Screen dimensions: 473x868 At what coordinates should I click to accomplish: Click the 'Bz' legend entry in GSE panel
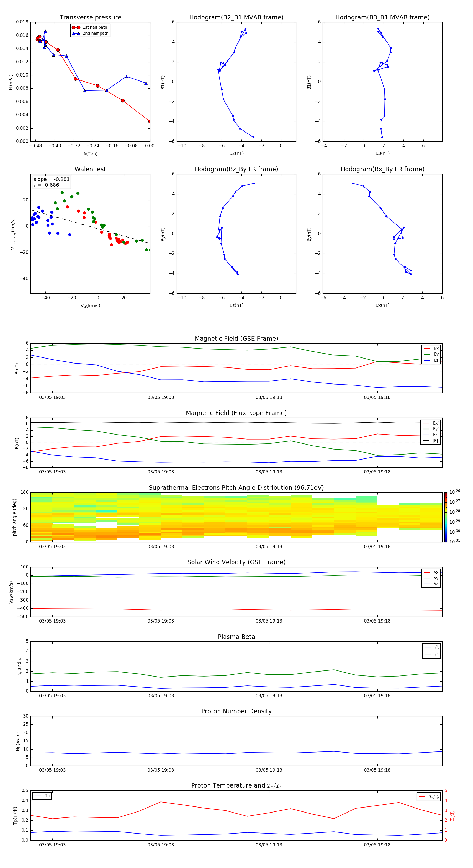coord(431,360)
